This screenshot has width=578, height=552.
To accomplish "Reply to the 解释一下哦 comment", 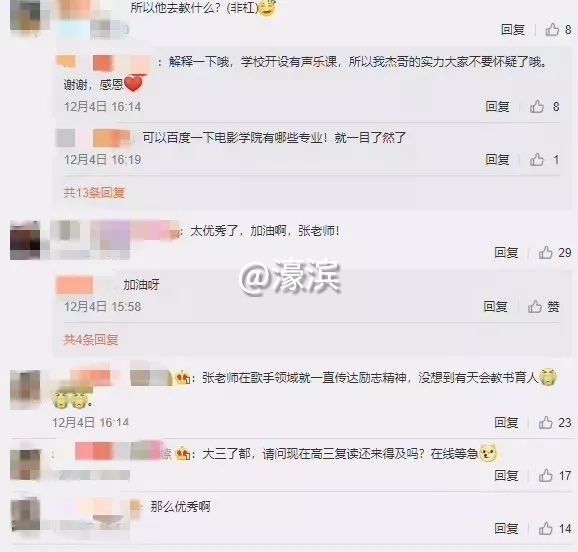I will click(x=497, y=107).
